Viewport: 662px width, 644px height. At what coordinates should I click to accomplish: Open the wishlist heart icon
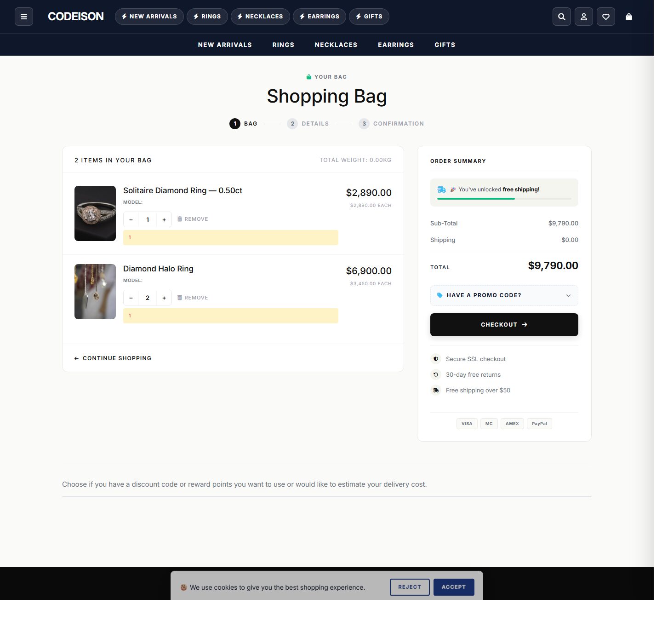tap(606, 17)
